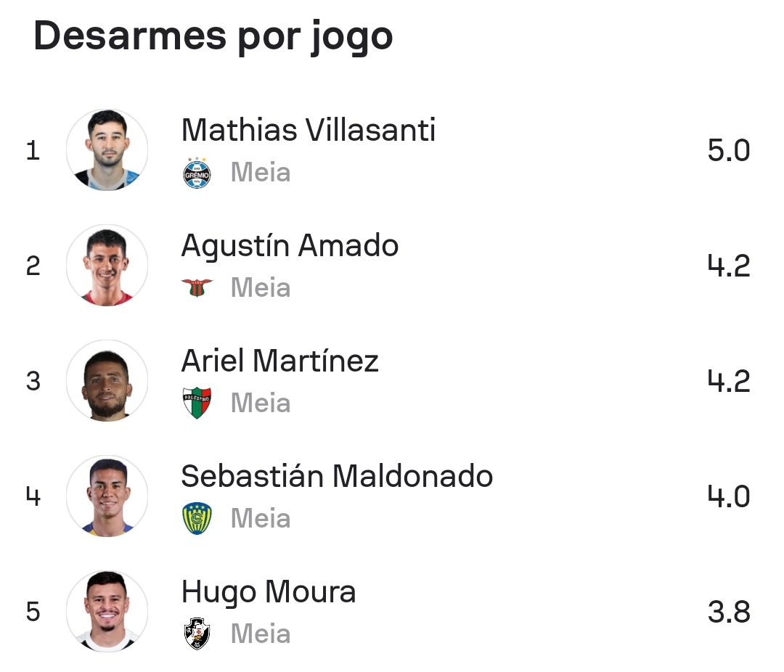
Task: Click the Sebastián Maldonado name
Action: (x=337, y=477)
